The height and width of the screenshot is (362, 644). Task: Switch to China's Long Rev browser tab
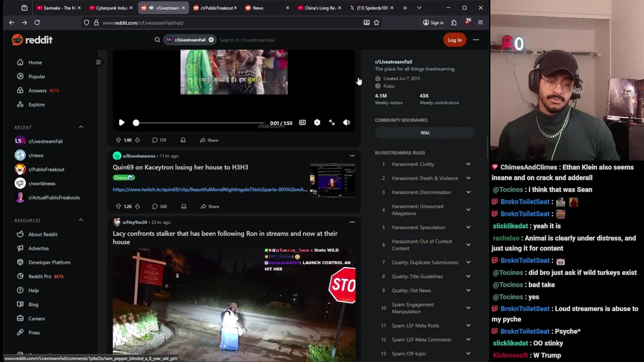pyautogui.click(x=319, y=8)
